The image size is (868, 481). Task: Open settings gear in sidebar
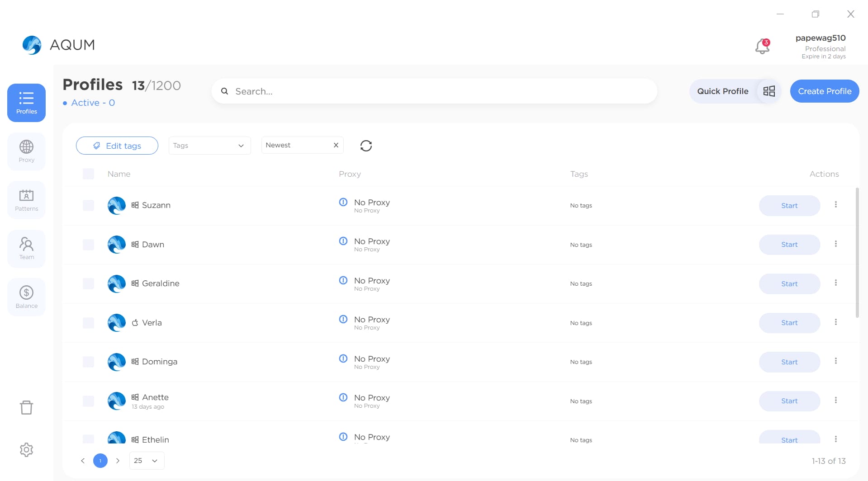pyautogui.click(x=26, y=449)
